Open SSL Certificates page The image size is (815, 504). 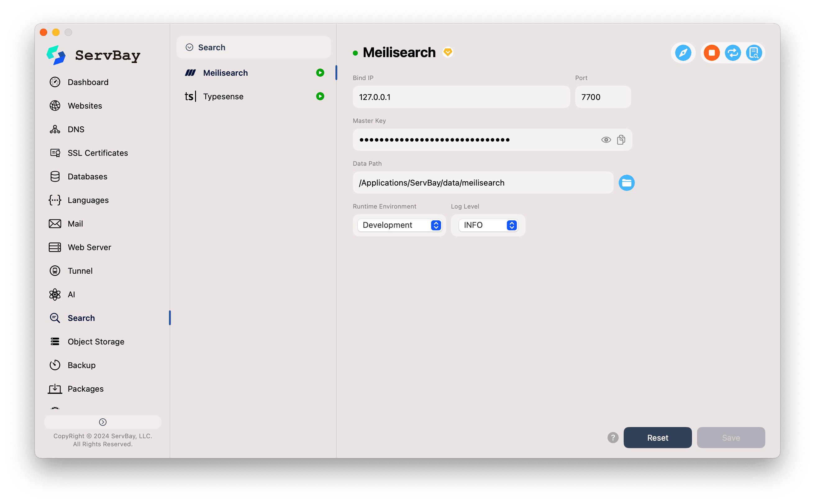98,153
